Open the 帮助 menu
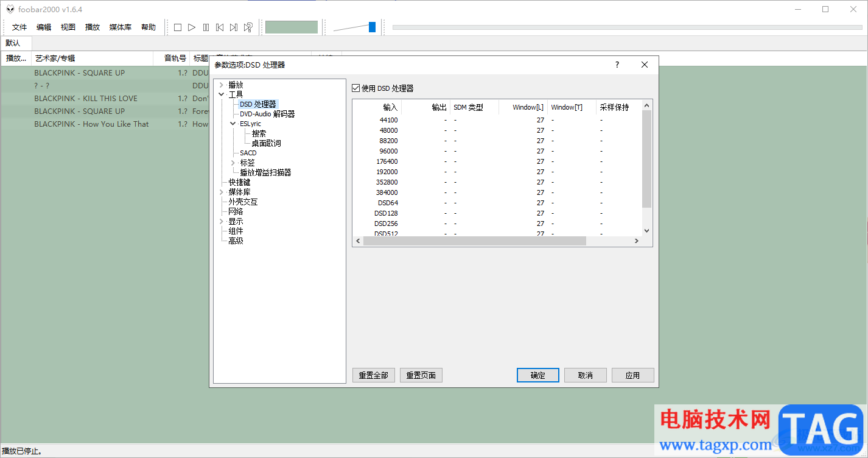The width and height of the screenshot is (868, 458). click(x=149, y=27)
